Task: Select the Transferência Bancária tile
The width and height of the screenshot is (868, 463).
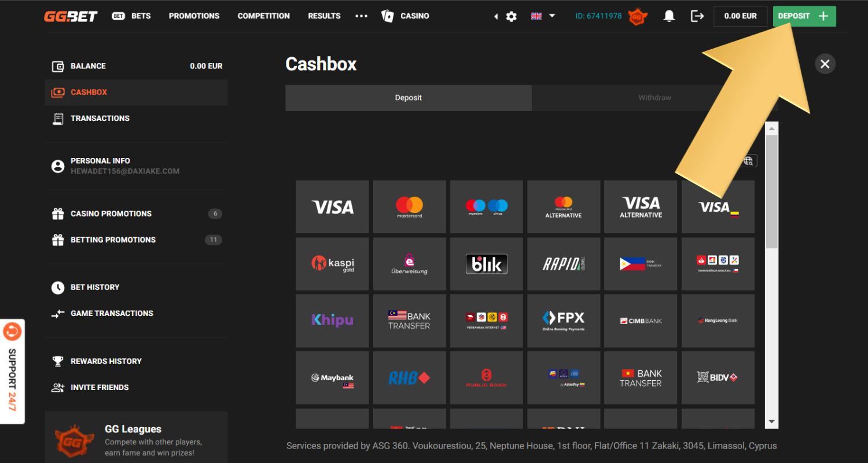Action: click(x=718, y=264)
